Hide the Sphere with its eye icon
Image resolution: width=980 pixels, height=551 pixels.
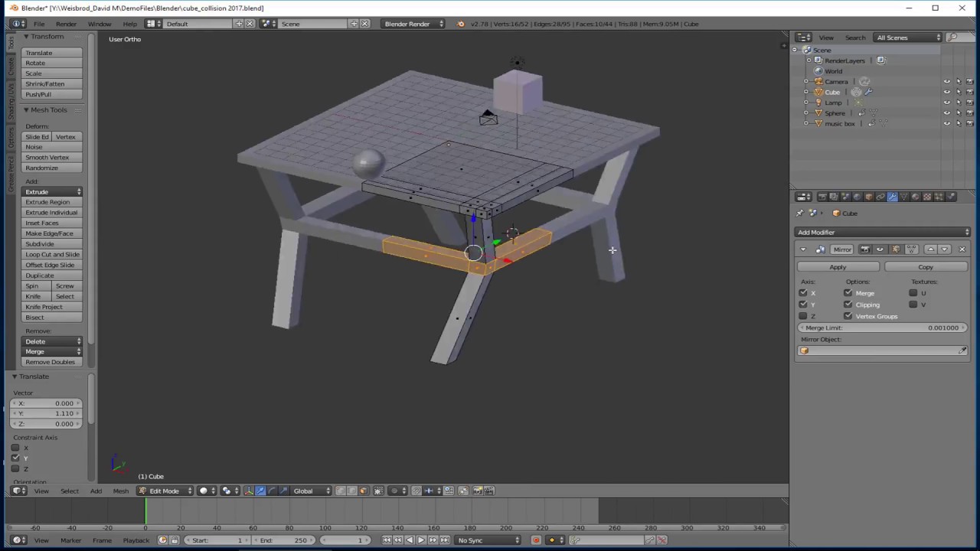pyautogui.click(x=947, y=112)
